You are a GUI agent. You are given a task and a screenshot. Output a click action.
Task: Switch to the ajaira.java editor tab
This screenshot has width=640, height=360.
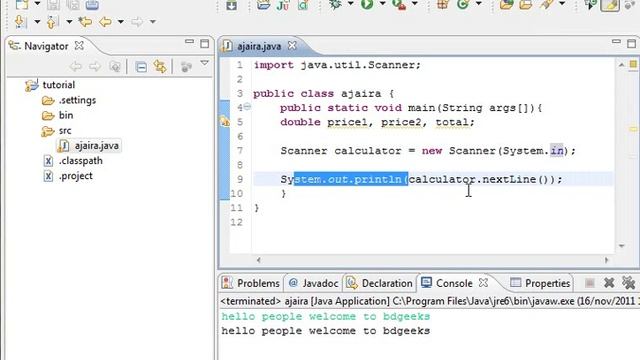[x=259, y=46]
